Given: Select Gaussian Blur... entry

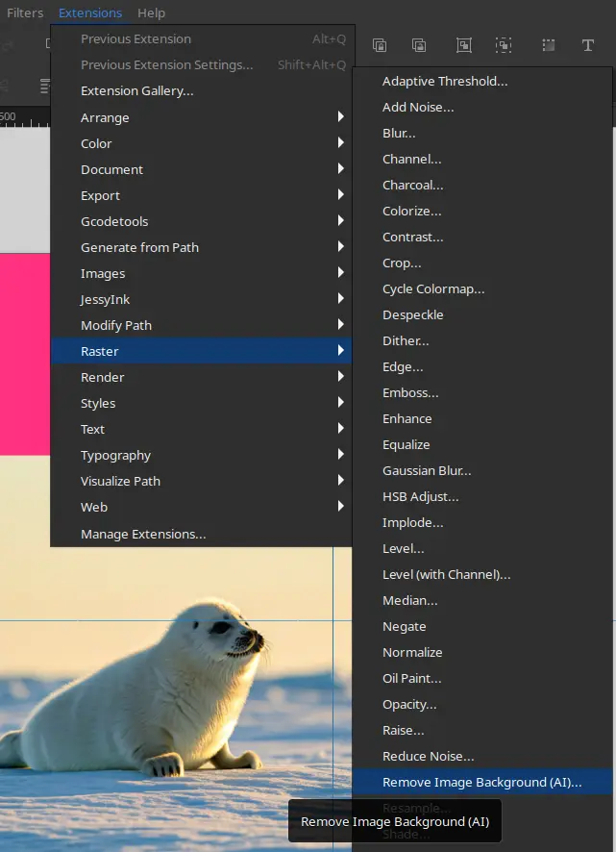Looking at the screenshot, I should pos(482,470).
